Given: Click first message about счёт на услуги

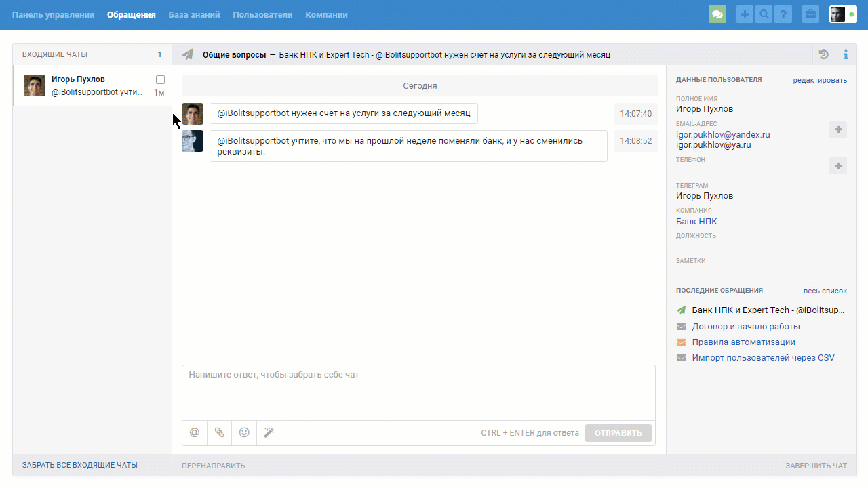Looking at the screenshot, I should 344,113.
